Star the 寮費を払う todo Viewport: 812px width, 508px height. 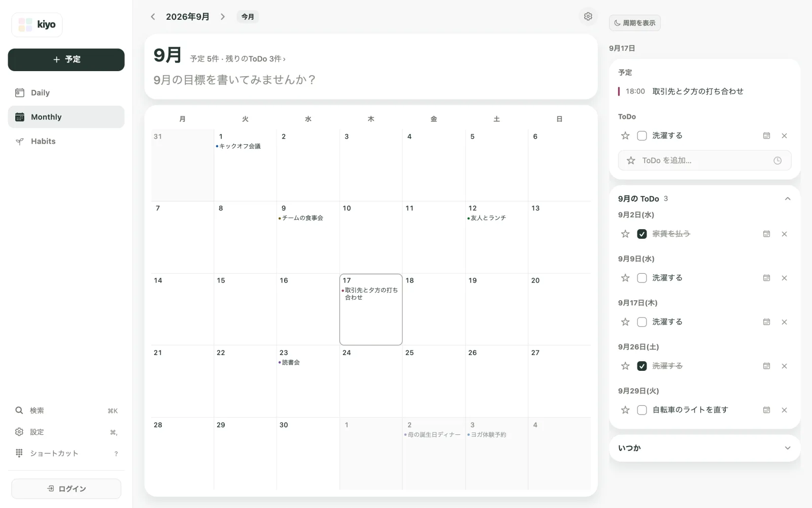(x=625, y=234)
